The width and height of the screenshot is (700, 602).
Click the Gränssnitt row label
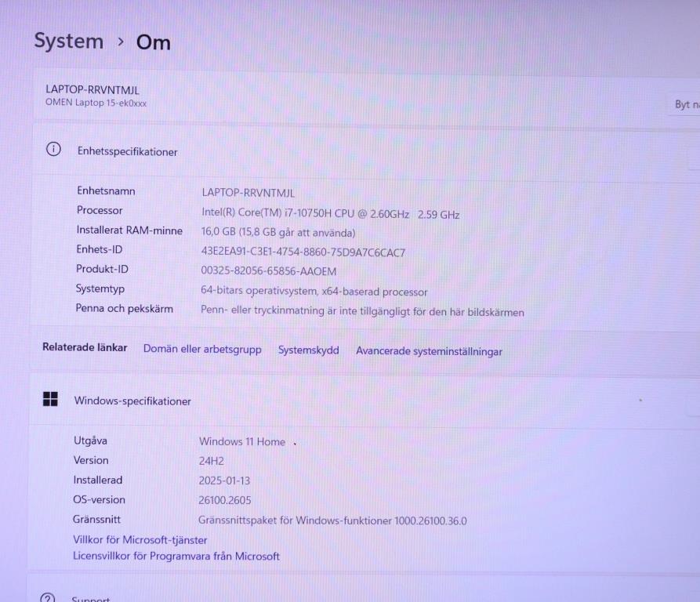(97, 519)
